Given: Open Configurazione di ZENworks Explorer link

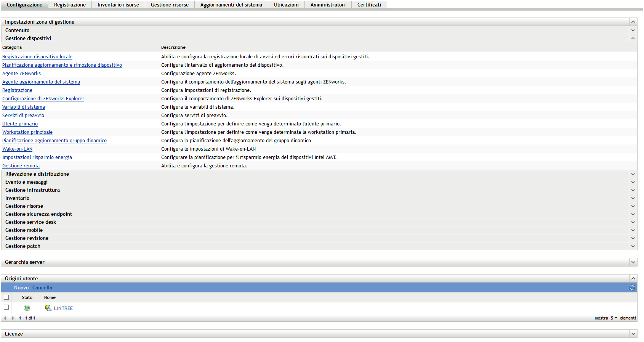Looking at the screenshot, I should [x=43, y=99].
